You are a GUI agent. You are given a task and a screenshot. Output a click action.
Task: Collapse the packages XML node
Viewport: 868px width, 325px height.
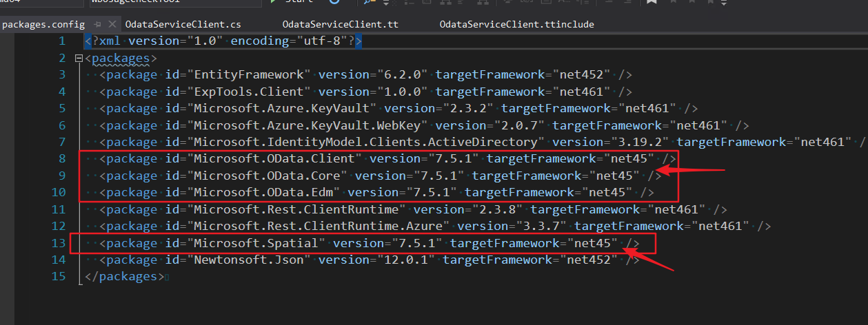point(78,59)
